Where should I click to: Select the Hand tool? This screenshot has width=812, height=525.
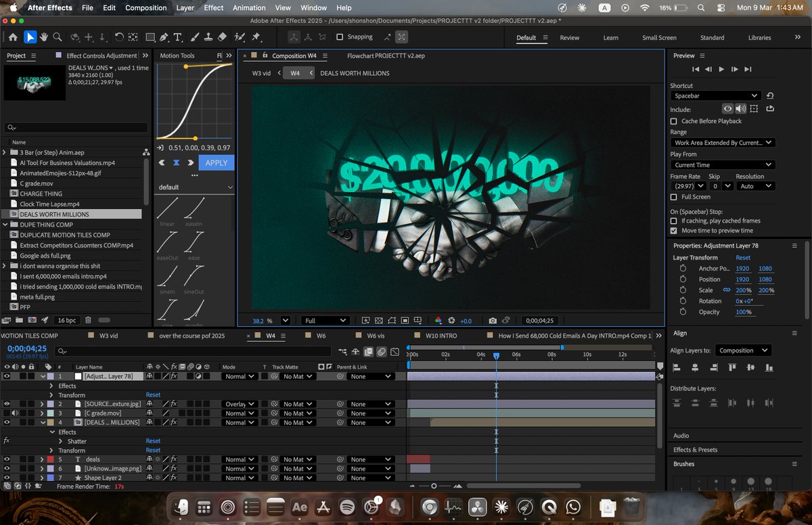pyautogui.click(x=44, y=37)
